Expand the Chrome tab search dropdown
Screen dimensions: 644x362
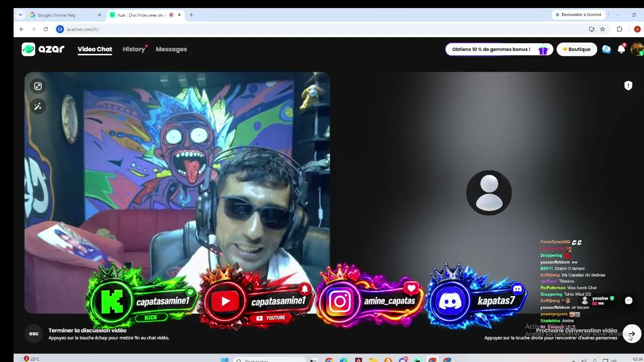pyautogui.click(x=20, y=15)
